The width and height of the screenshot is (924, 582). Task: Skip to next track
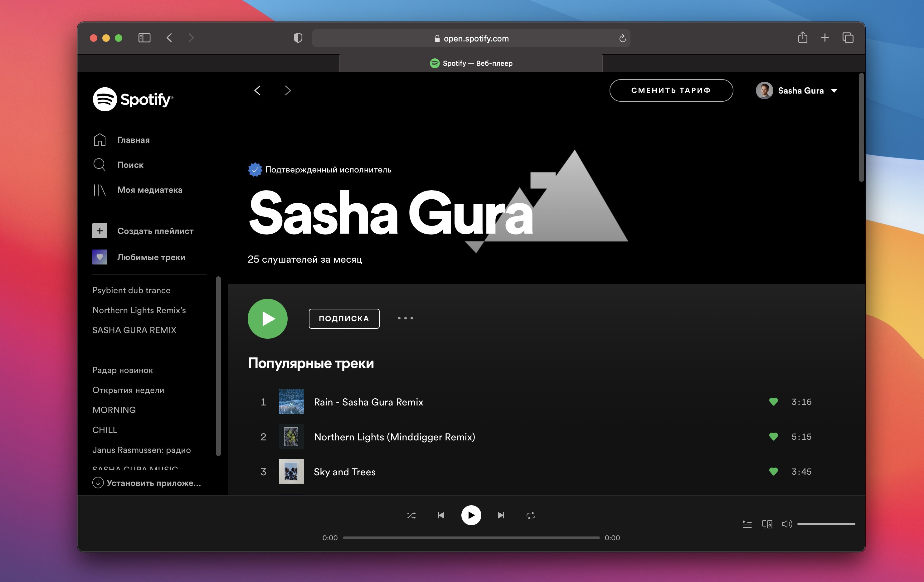pyautogui.click(x=501, y=516)
